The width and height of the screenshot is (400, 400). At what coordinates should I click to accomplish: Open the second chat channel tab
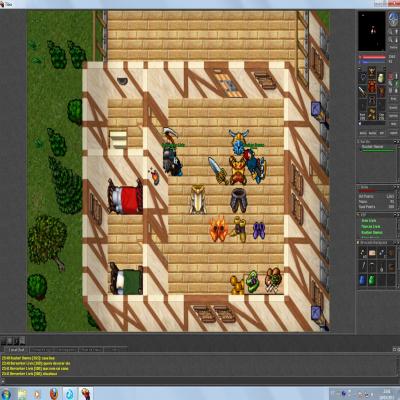(42, 350)
